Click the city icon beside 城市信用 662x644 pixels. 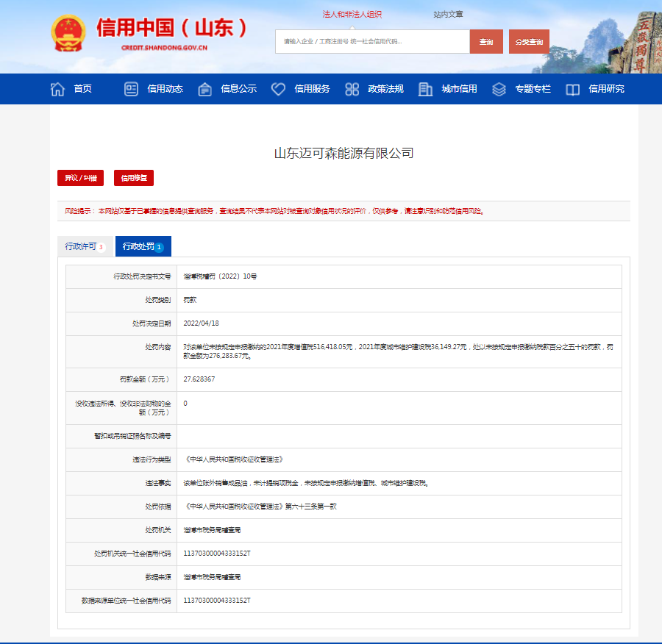click(425, 89)
